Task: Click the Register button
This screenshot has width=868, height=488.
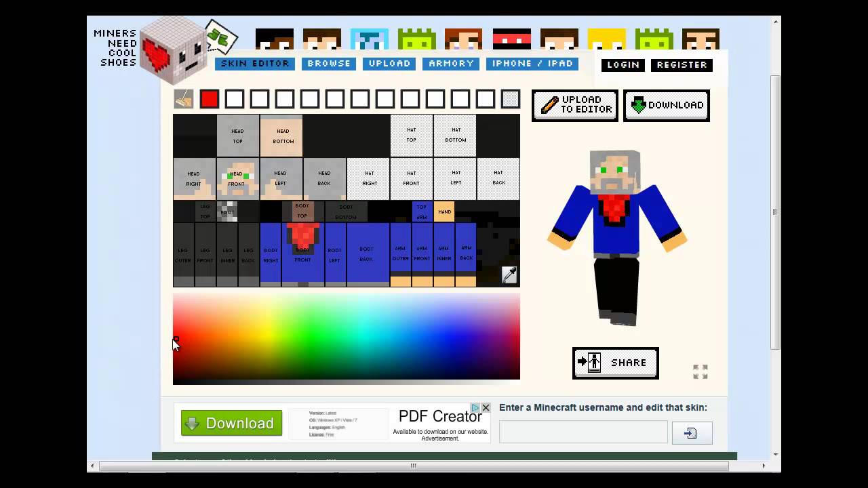Action: (x=682, y=65)
